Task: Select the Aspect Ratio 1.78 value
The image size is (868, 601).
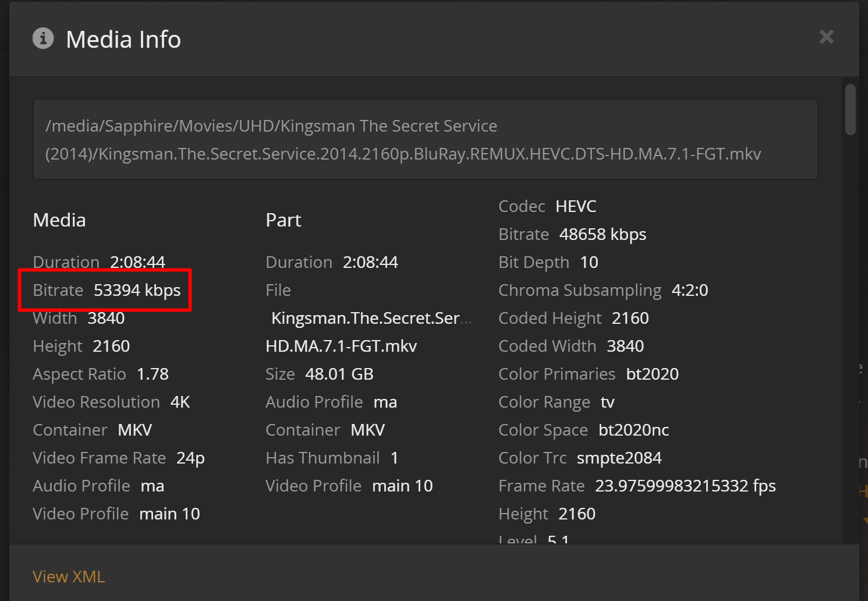Action: pyautogui.click(x=153, y=374)
